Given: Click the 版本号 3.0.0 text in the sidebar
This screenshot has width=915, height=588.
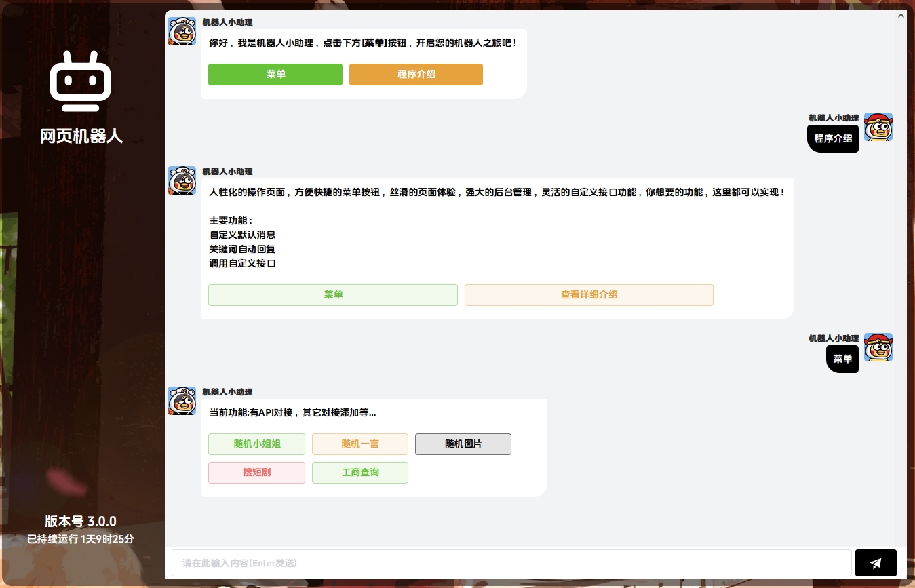Looking at the screenshot, I should click(x=80, y=522).
